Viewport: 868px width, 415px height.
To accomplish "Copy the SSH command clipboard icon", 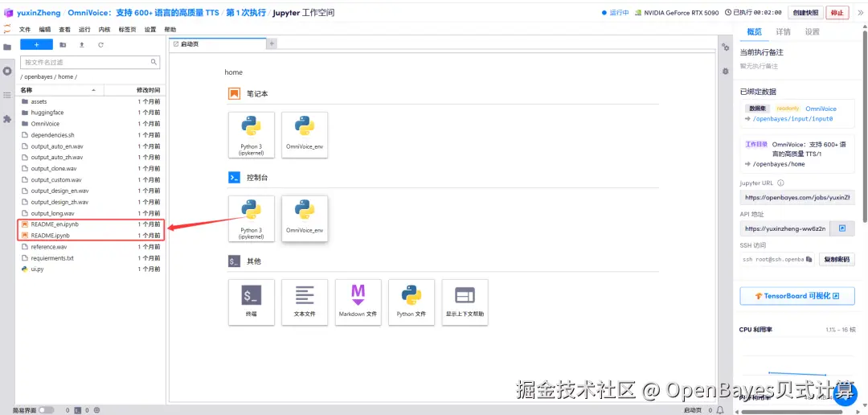I will click(x=809, y=259).
